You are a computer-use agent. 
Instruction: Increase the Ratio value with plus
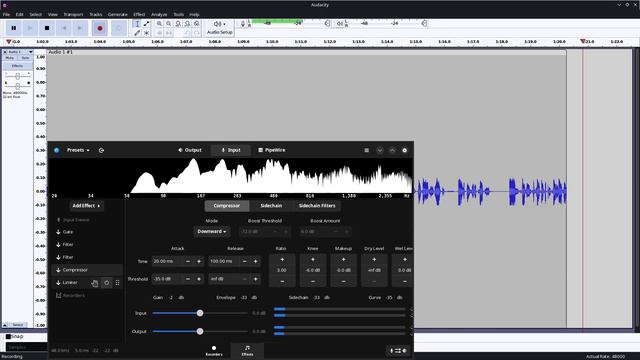(282, 260)
